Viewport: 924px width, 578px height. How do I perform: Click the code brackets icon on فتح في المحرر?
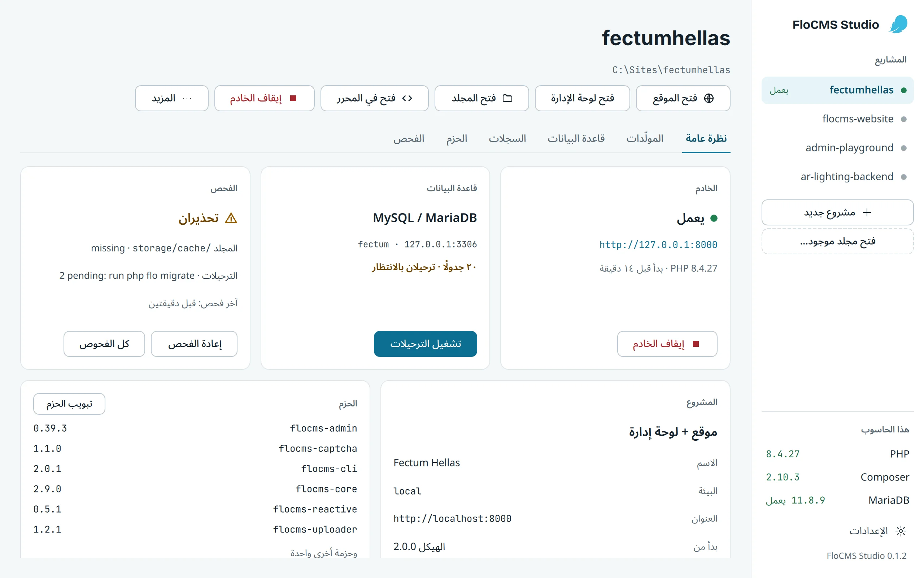coord(407,98)
